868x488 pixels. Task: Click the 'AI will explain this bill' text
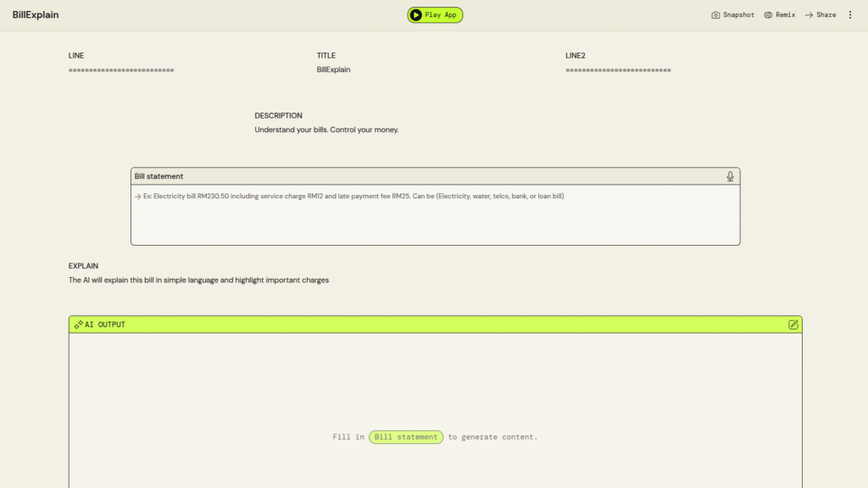tap(198, 280)
